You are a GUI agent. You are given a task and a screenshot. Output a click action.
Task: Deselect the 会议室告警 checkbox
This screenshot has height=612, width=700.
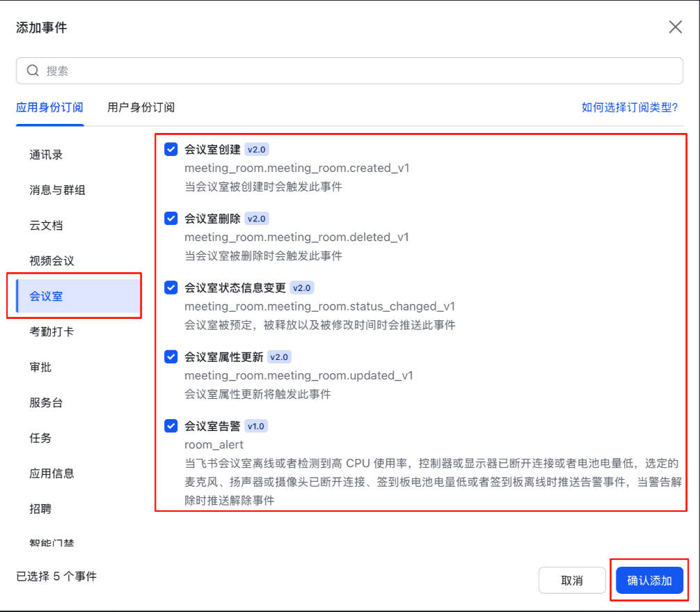[171, 425]
